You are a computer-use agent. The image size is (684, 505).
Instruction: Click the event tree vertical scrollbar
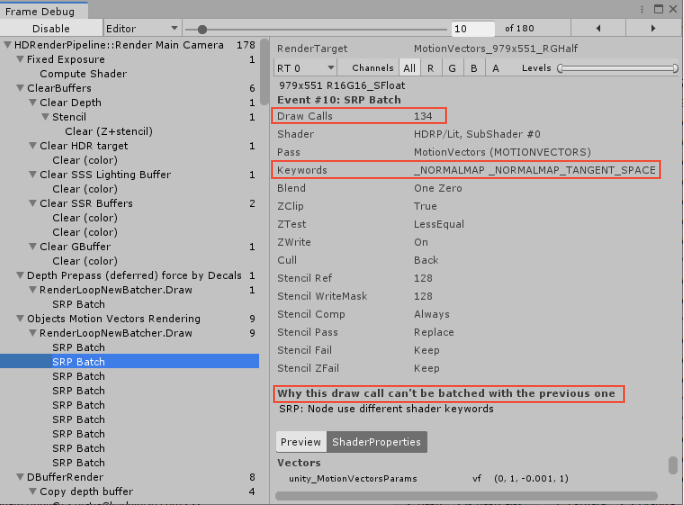click(264, 72)
